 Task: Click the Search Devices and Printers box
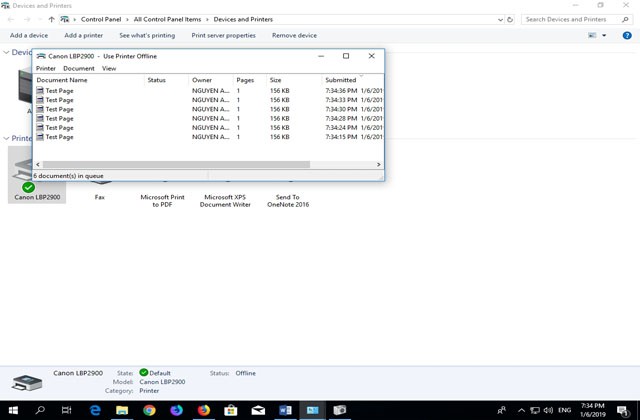(576, 19)
